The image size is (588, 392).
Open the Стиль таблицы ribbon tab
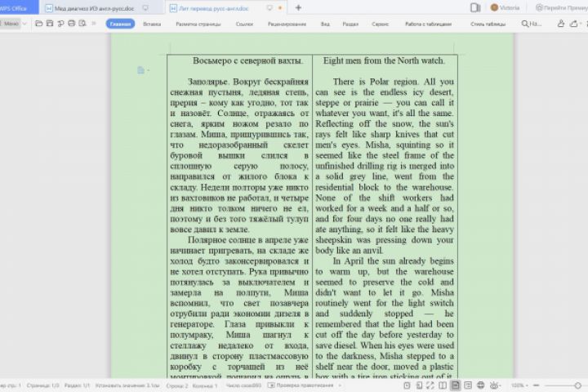[488, 24]
